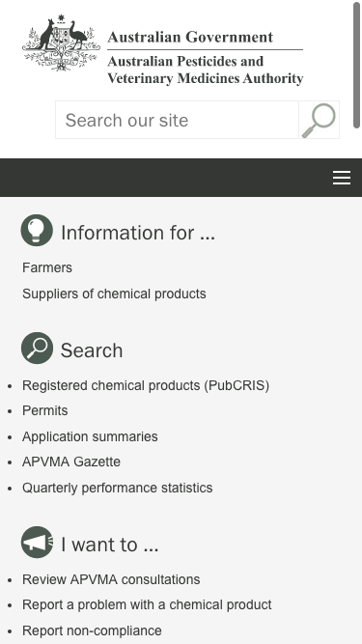The height and width of the screenshot is (644, 362).
Task: Open the APVMA Gazette link
Action: 71,462
